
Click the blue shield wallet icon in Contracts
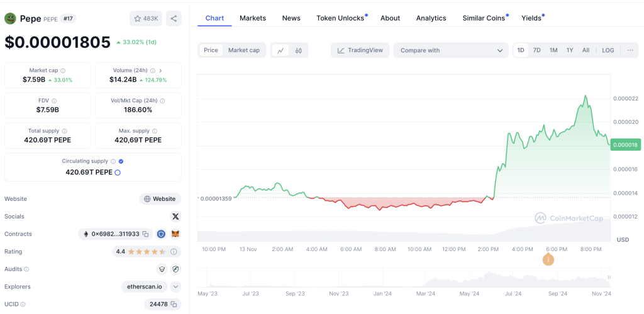tap(162, 234)
